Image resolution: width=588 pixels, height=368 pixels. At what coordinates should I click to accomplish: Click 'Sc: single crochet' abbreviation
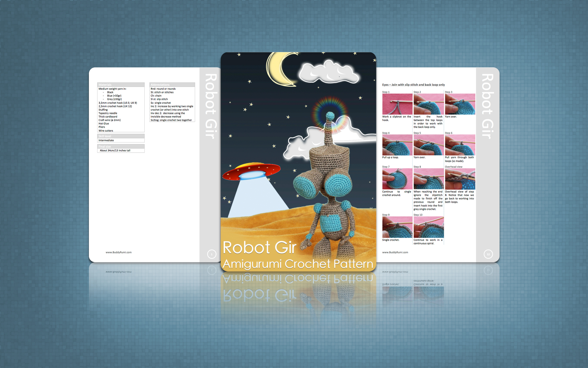161,103
